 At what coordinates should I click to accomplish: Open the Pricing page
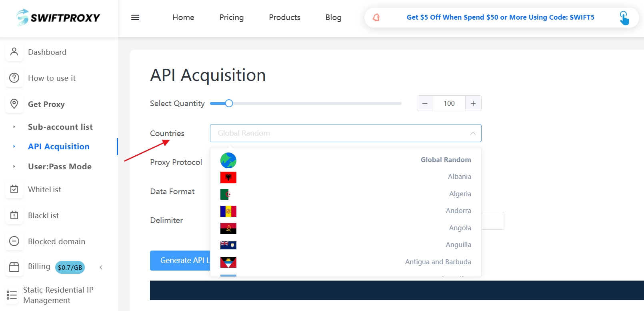click(x=231, y=18)
